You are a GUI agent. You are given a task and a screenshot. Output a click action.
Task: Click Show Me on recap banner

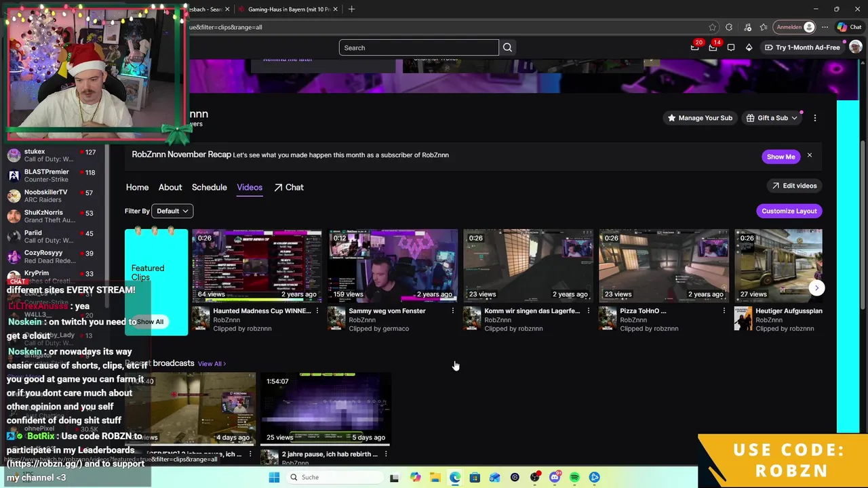[x=781, y=157]
